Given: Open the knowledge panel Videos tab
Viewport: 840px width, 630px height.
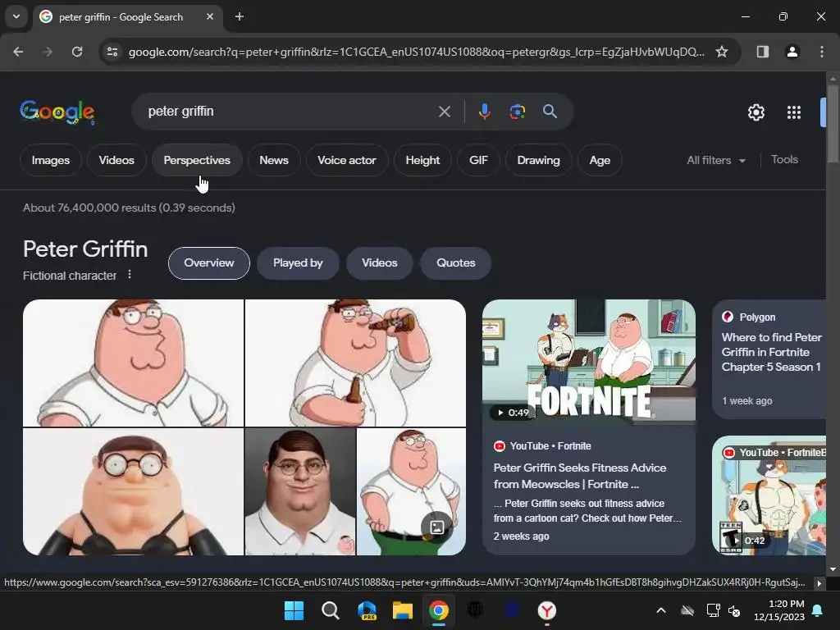Looking at the screenshot, I should 379,263.
